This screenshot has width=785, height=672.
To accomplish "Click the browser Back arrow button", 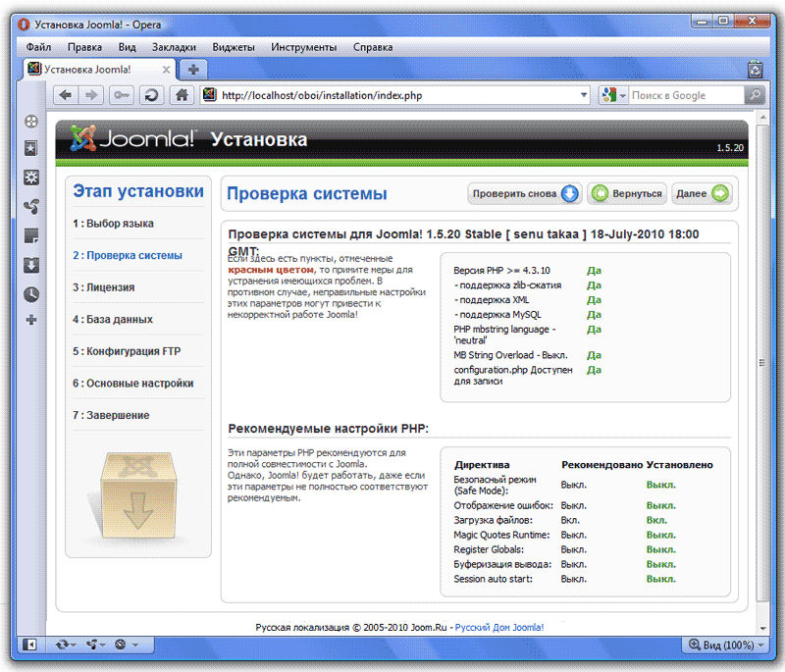I will coord(66,95).
